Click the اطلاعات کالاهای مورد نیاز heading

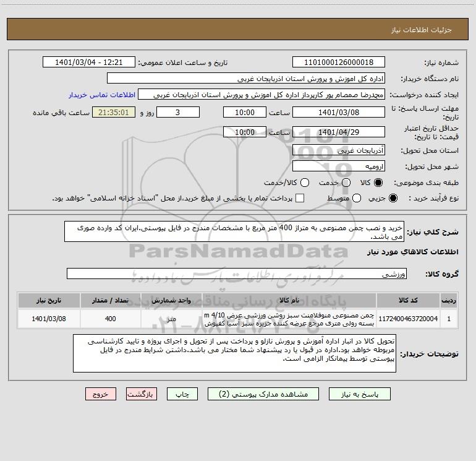[413, 252]
